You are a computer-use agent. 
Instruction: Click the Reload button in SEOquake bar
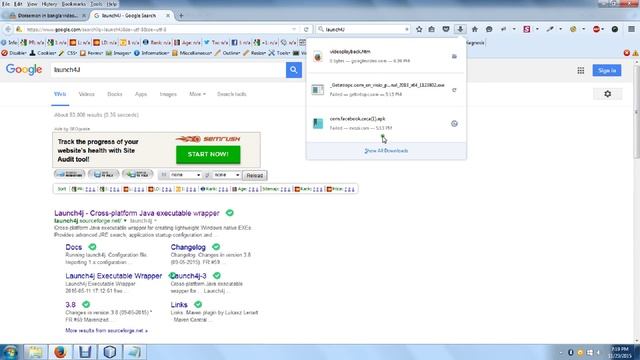254,176
